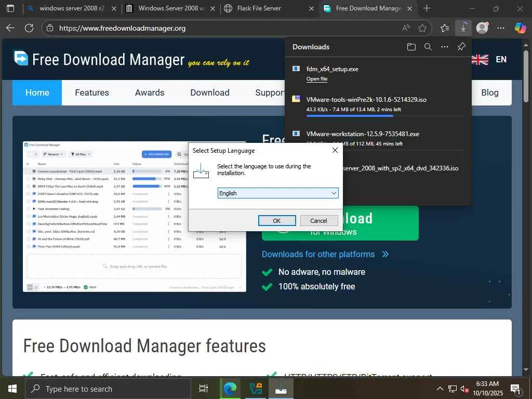Pin the Downloads panel
The image size is (532, 399).
[461, 47]
